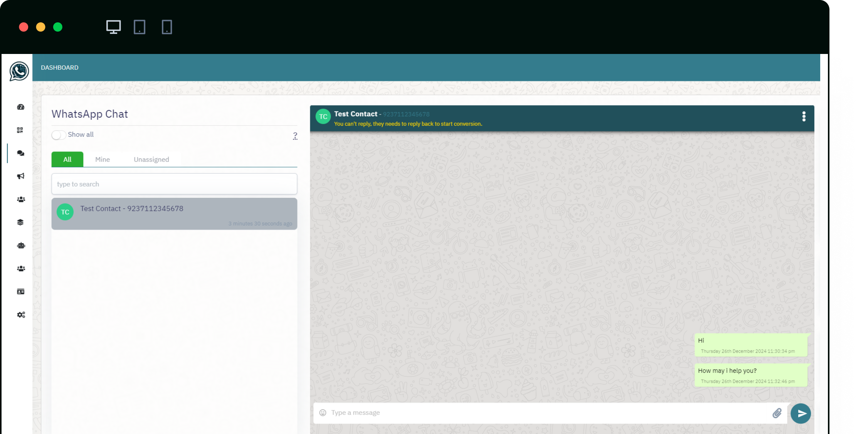Click the 'Hi' message bubble
The image size is (868, 434).
tap(751, 345)
